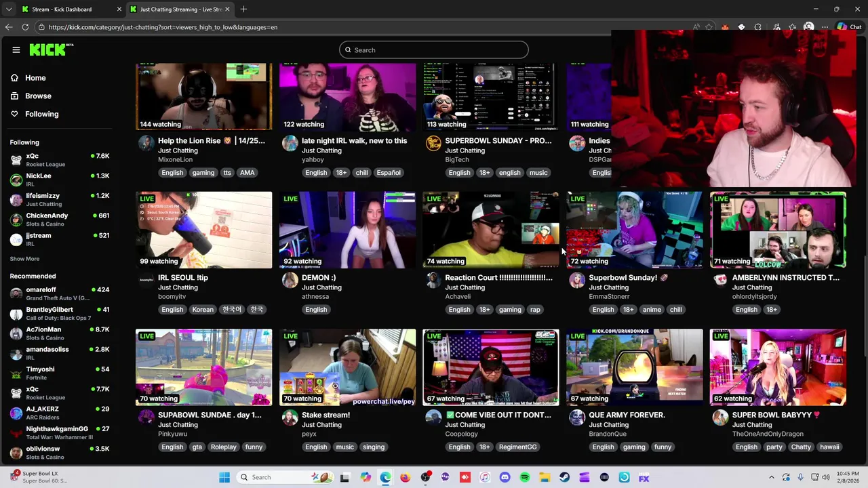
Task: Open ChickenAndy channel in sidebar
Action: coord(60,220)
